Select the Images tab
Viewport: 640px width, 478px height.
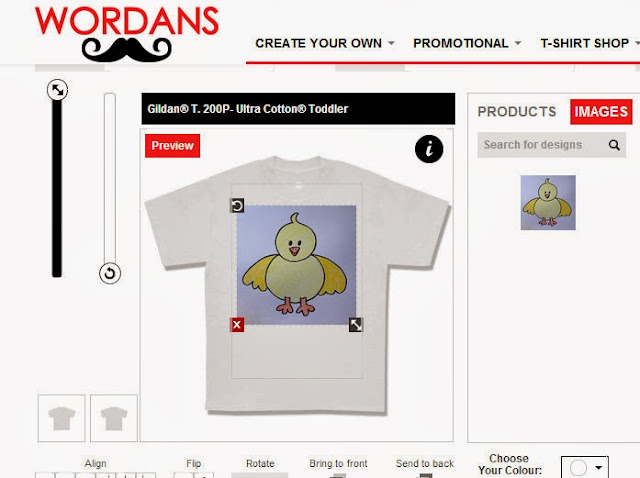tap(601, 111)
